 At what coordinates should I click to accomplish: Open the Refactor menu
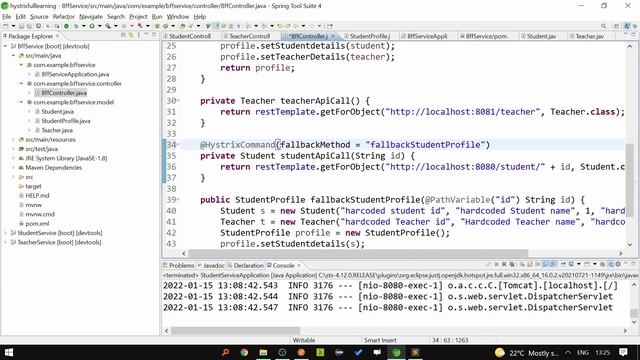tap(63, 16)
